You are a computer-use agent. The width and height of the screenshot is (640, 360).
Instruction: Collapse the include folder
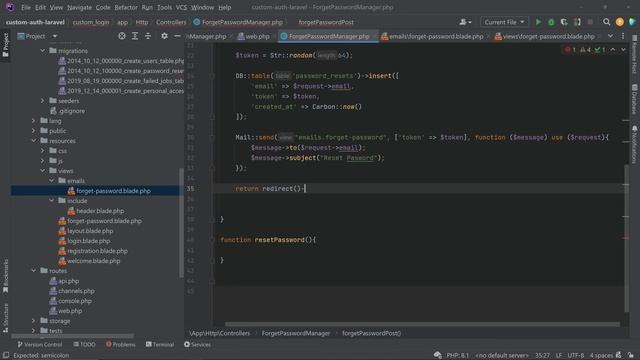51,200
